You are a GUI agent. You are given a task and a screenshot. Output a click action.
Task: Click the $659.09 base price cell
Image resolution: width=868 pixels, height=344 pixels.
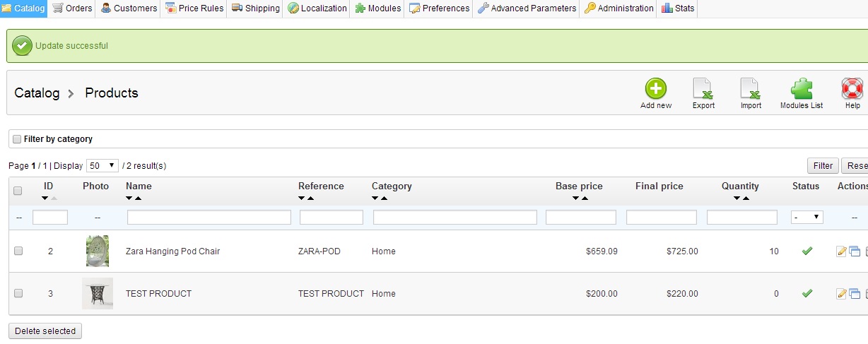click(x=602, y=251)
